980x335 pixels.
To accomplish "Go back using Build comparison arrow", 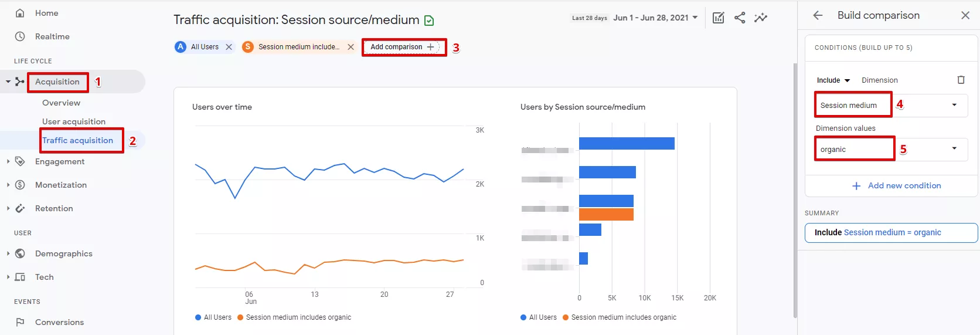I will pyautogui.click(x=818, y=15).
